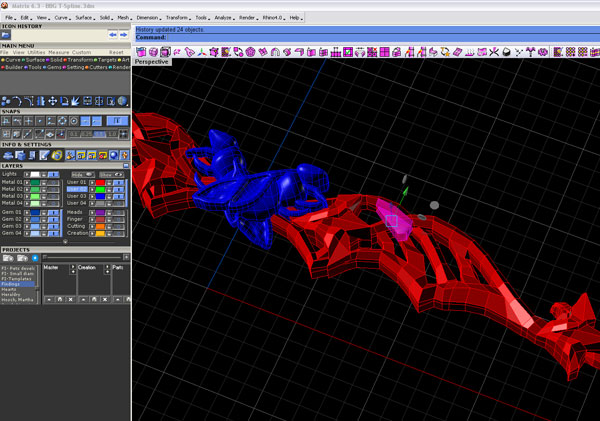Open the Icon History folder icon
Screen dimensions: 600x421
pos(6,35)
